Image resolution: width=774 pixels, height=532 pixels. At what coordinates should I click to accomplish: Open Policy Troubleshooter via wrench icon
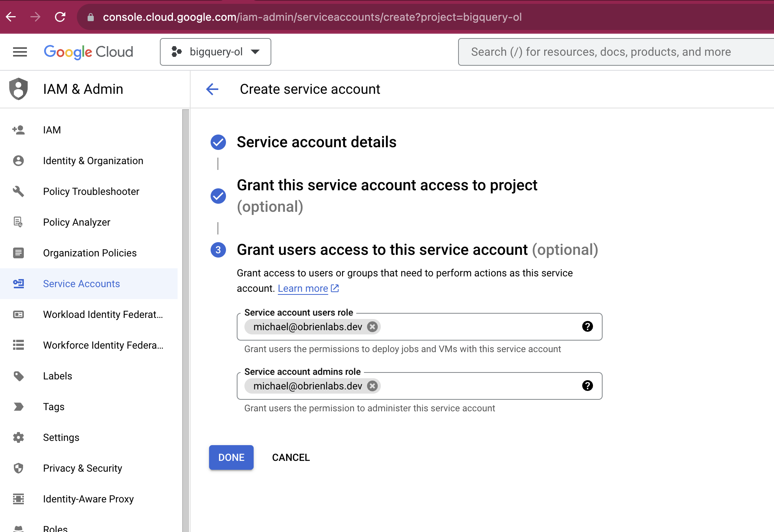click(x=18, y=191)
